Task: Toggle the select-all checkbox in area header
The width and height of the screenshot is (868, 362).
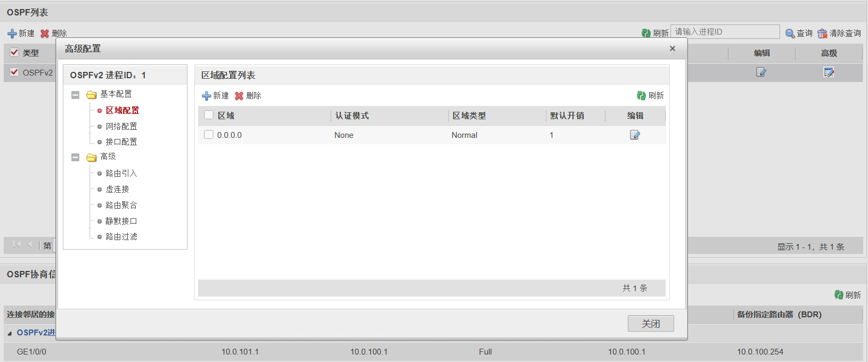Action: pos(209,115)
